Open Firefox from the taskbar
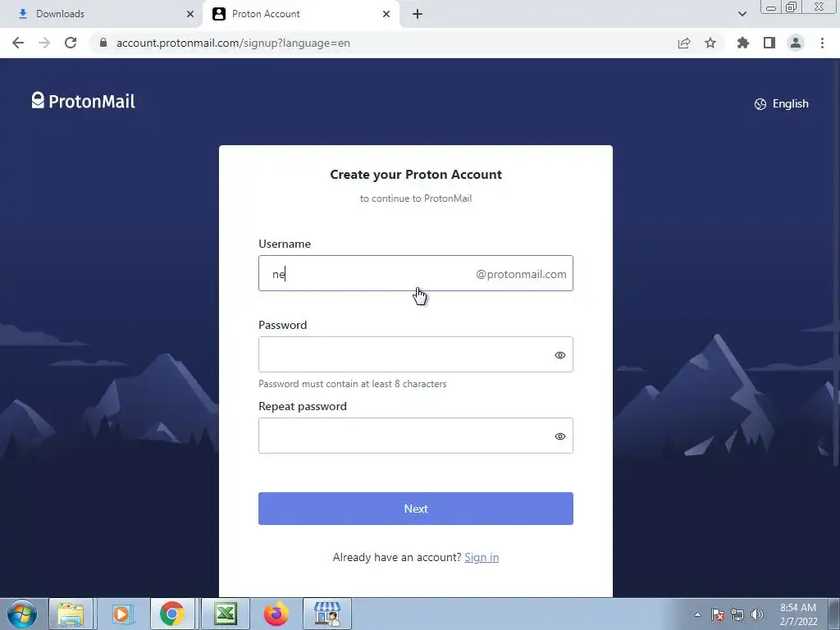 276,614
